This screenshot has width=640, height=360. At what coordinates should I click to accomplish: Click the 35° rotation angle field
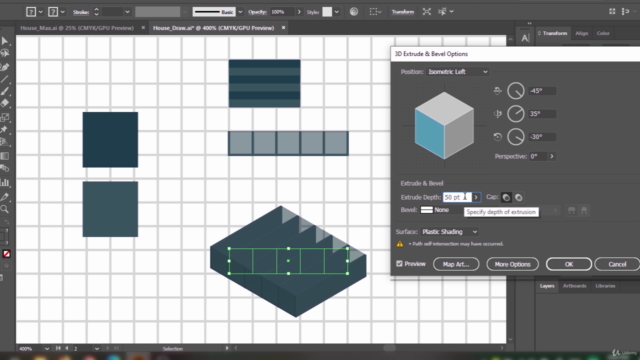tap(542, 114)
